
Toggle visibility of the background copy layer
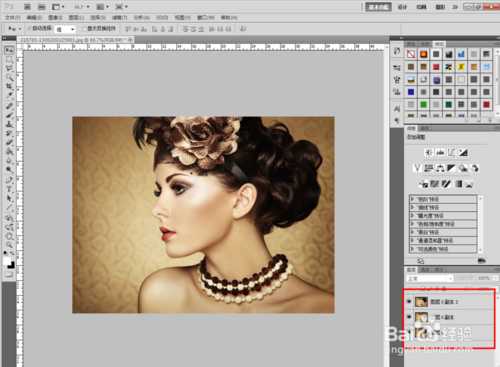[x=409, y=316]
